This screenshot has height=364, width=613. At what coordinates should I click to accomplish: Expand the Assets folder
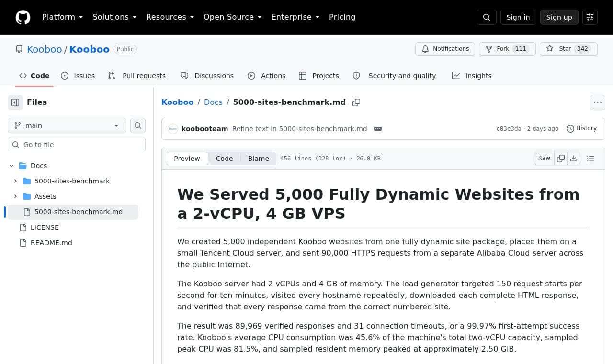click(15, 196)
